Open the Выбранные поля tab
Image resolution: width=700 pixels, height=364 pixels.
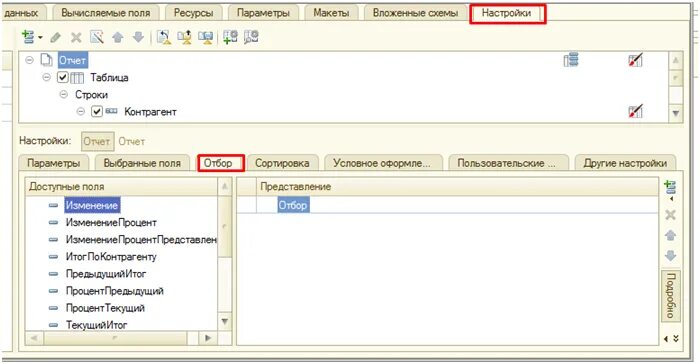pos(142,163)
